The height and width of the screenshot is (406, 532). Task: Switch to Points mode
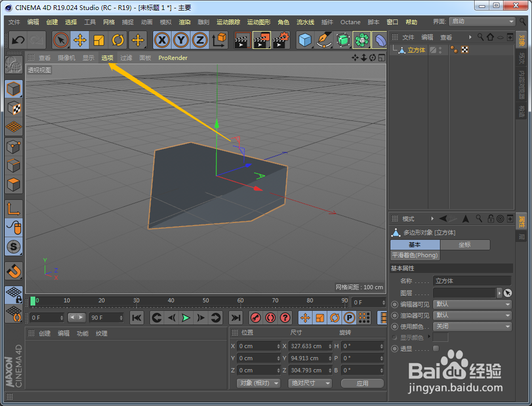(x=14, y=147)
